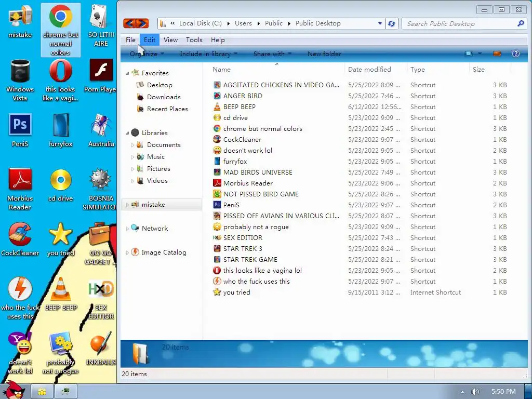The height and width of the screenshot is (399, 532).
Task: Select the 'mistake' computer icon on desktop
Action: 20,21
